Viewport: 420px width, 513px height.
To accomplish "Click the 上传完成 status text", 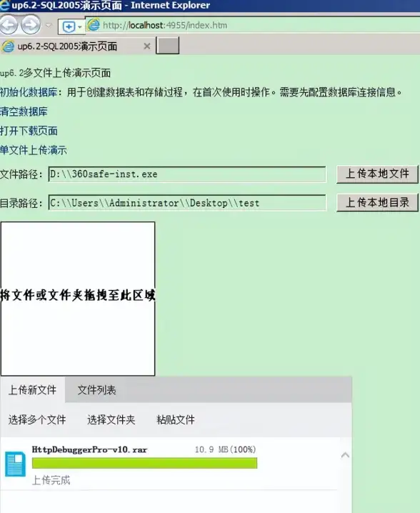I will pyautogui.click(x=51, y=480).
